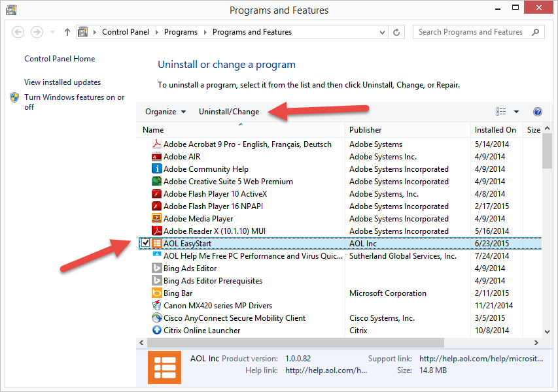Click the vertical scrollbar thumb
This screenshot has height=392, width=558.
point(548,152)
